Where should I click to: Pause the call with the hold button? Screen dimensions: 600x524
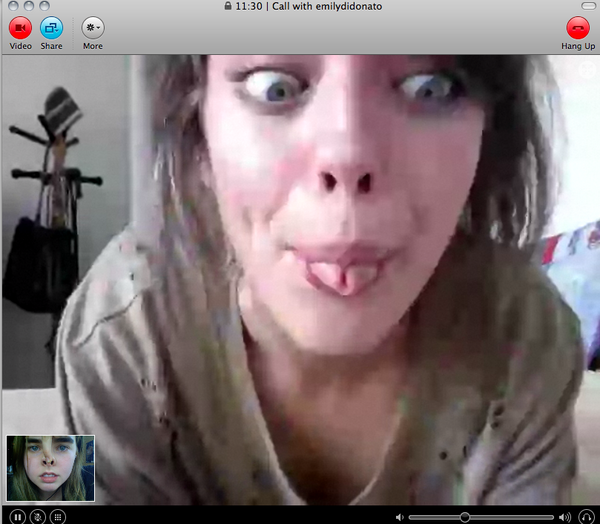click(17, 516)
